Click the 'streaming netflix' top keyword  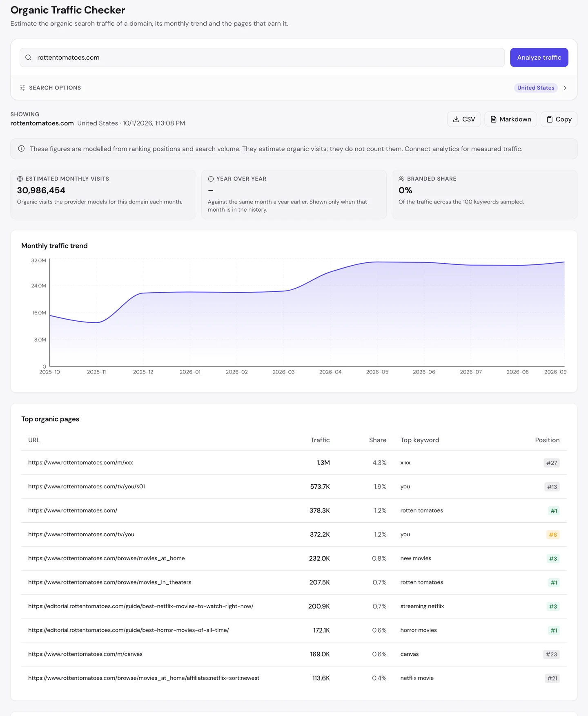click(x=422, y=606)
